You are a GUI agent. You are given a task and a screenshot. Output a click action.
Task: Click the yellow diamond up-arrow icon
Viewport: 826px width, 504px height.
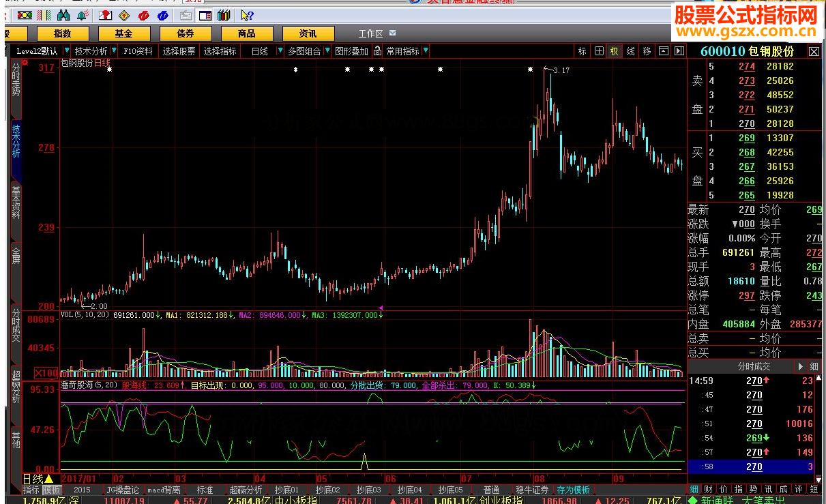pyautogui.click(x=124, y=15)
